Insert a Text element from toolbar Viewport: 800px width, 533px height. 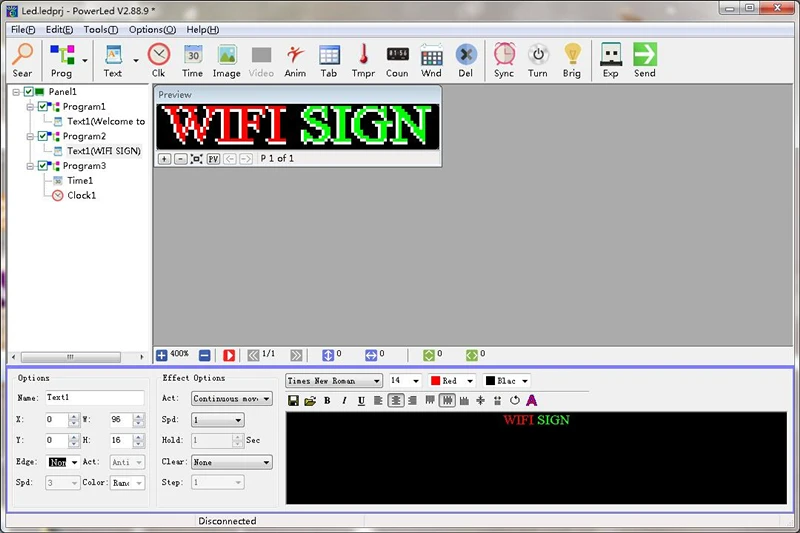113,60
